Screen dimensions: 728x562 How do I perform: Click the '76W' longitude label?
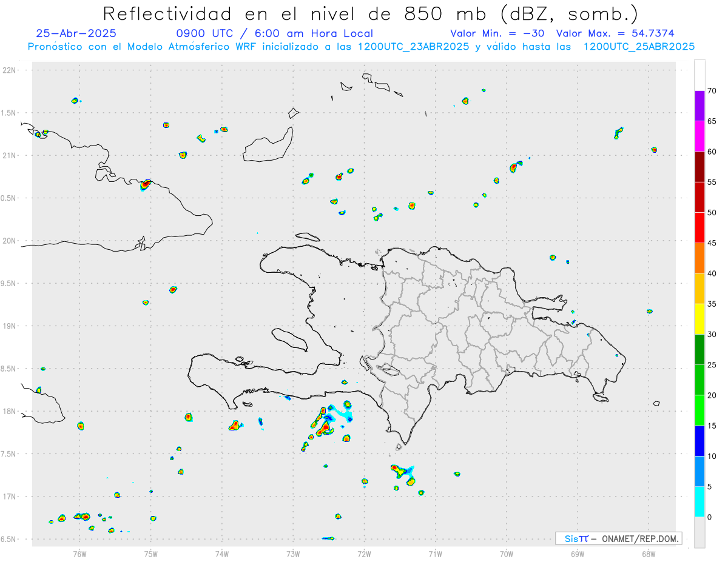pyautogui.click(x=79, y=554)
